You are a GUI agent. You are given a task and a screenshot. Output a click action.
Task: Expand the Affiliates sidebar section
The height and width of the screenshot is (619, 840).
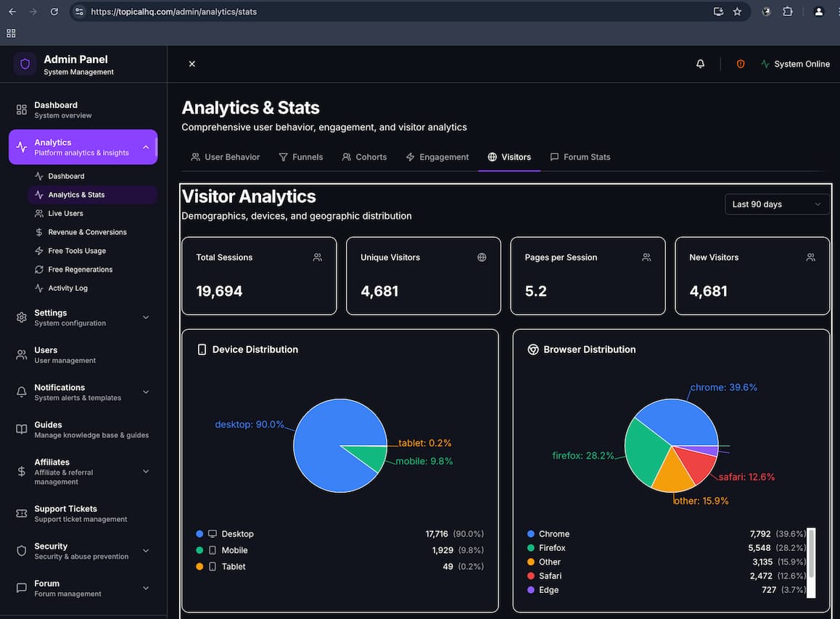(146, 471)
